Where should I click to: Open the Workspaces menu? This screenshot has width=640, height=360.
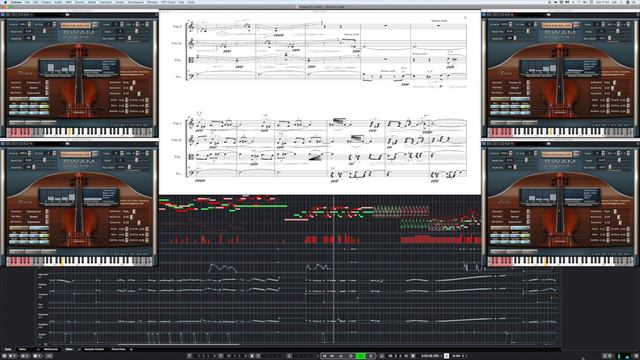click(x=135, y=2)
